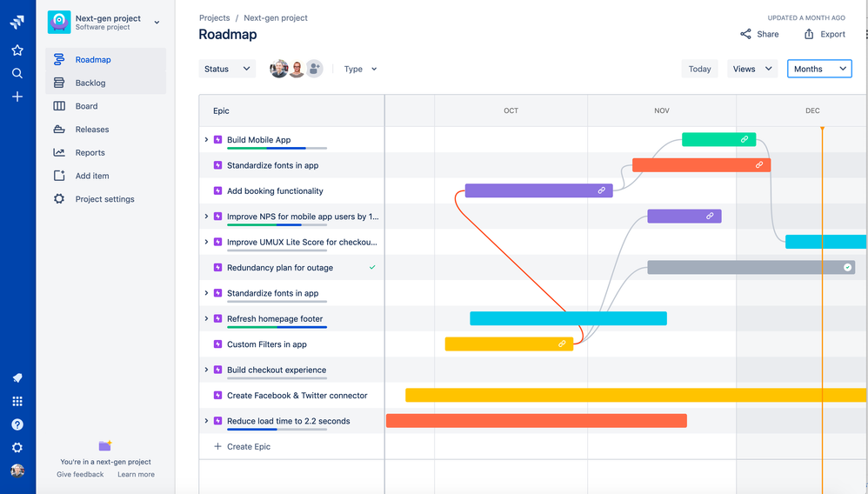This screenshot has height=494, width=868.
Task: Select the orange Reduce load time bar
Action: pos(537,421)
